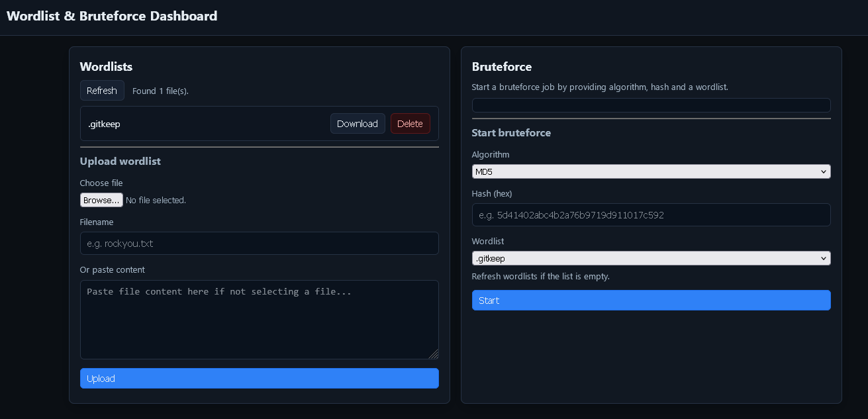Open file picker with Browse button
This screenshot has width=868, height=419.
click(x=101, y=200)
